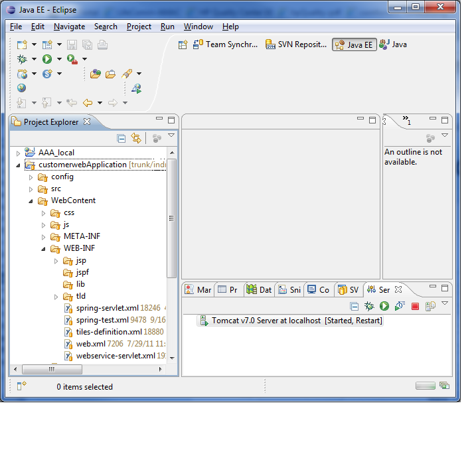Screen dimensions: 476x458
Task: Click the Open Perspective icon
Action: 183,44
